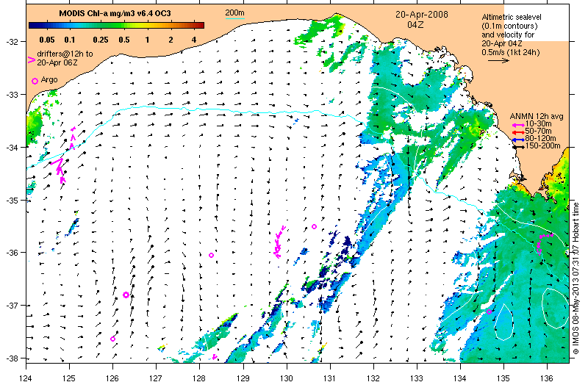Click the 'Argo' legend label
This screenshot has height=382, width=588.
pos(49,79)
